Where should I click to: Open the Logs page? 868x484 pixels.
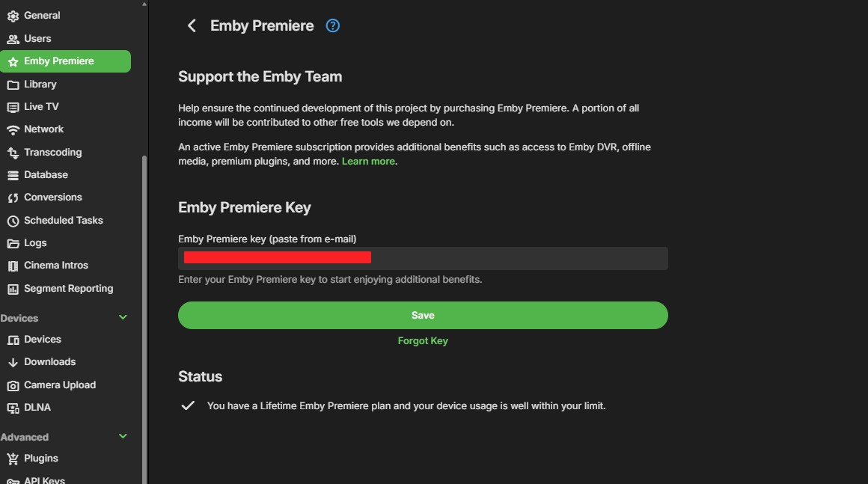click(35, 243)
